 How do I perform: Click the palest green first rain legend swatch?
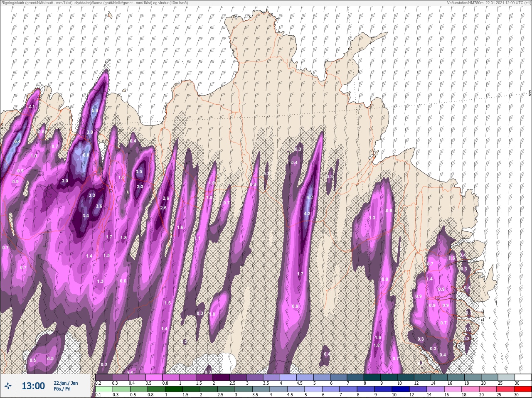click(x=103, y=389)
